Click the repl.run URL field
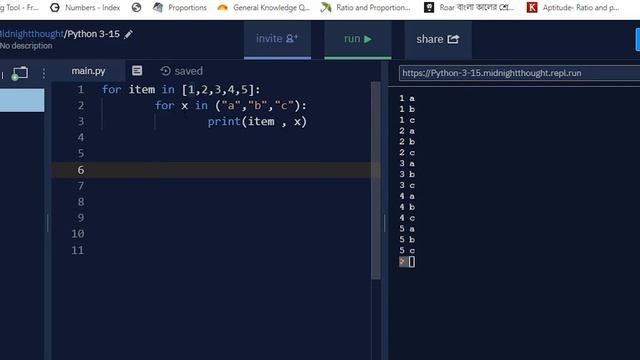The height and width of the screenshot is (360, 640). pyautogui.click(x=519, y=73)
